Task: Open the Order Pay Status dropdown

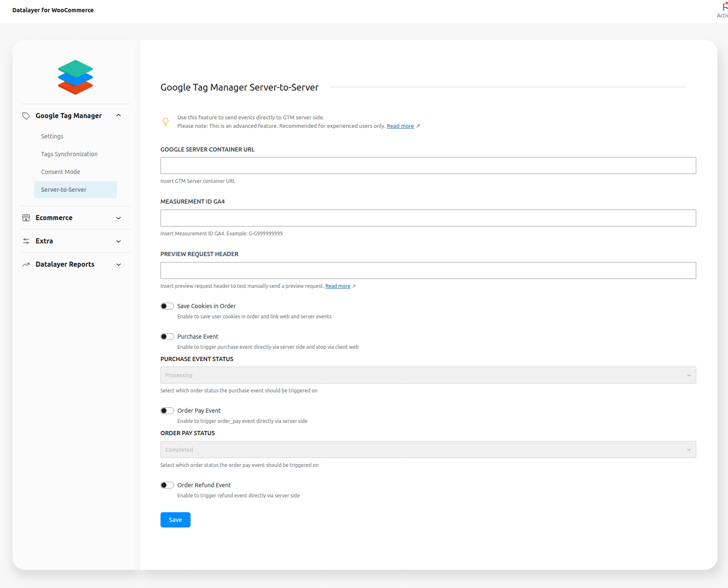Action: click(x=428, y=450)
